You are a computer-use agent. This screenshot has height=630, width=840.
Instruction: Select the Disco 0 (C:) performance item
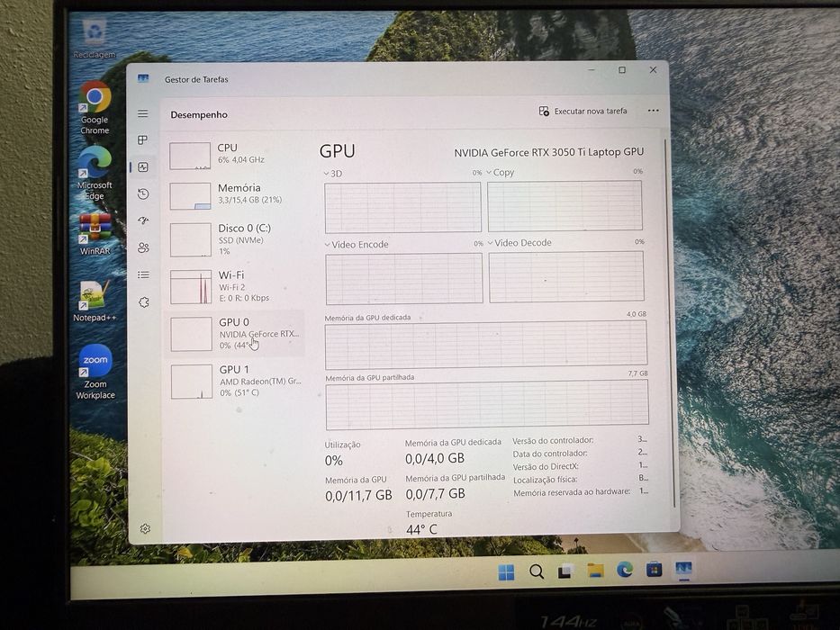click(x=235, y=239)
